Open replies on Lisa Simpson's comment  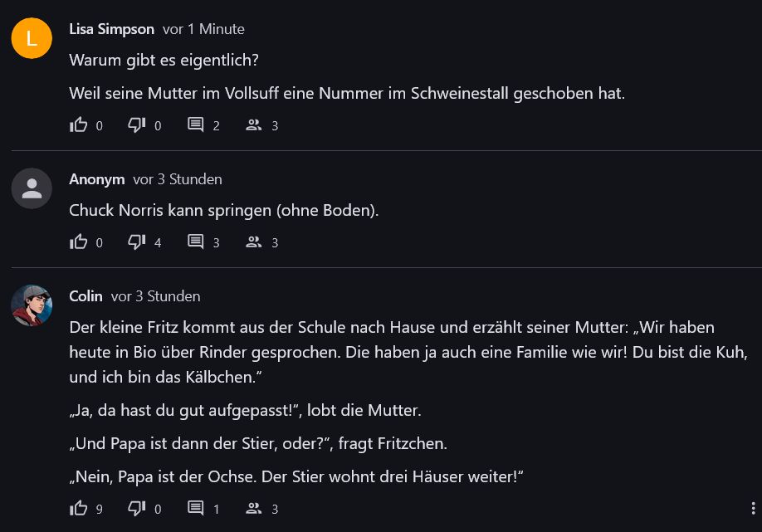coord(196,125)
